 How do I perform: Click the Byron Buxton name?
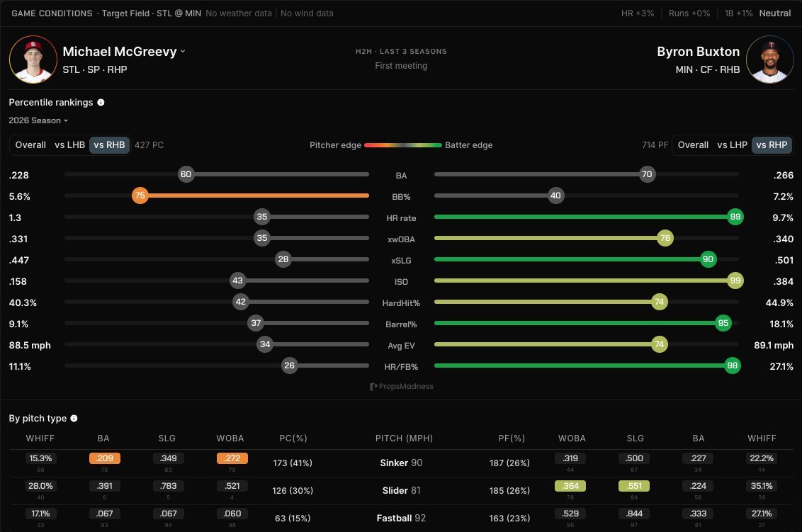698,52
